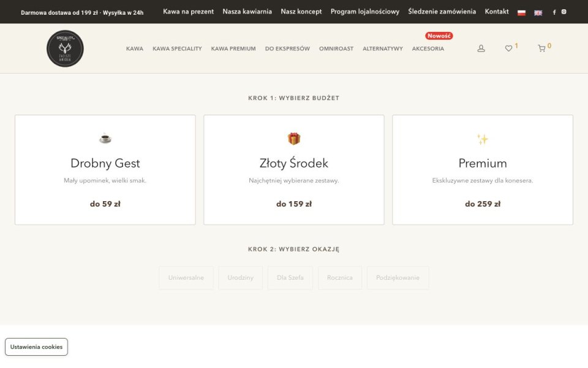This screenshot has width=588, height=368.
Task: Switch language with the UK flag
Action: pos(538,12)
